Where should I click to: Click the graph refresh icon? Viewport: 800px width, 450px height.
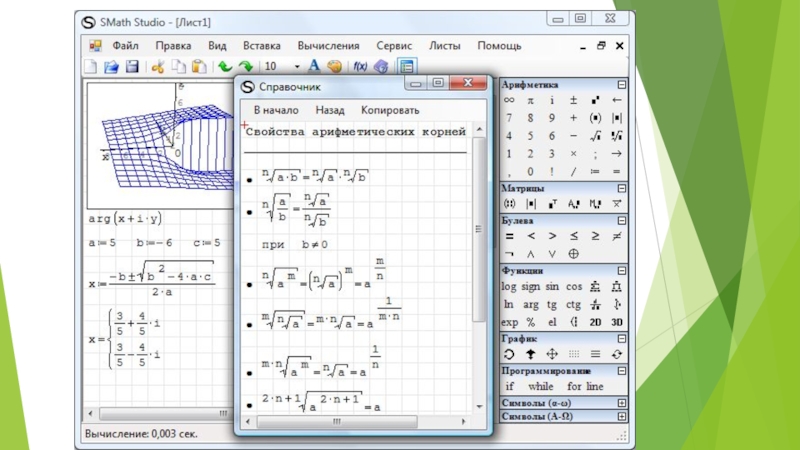click(x=617, y=354)
